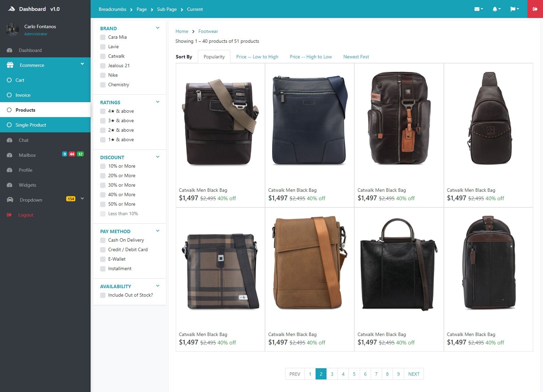Sort by Popularity tab
This screenshot has height=392, width=543.
coord(214,57)
